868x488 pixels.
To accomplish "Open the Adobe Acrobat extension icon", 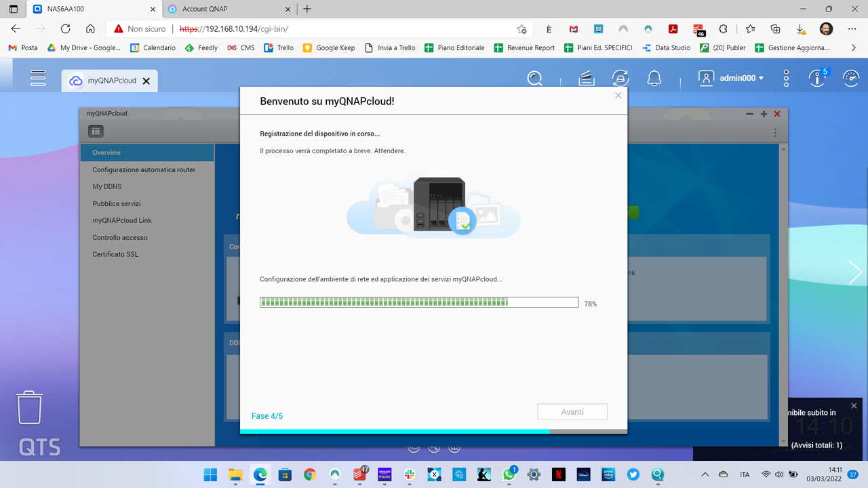I will point(673,29).
